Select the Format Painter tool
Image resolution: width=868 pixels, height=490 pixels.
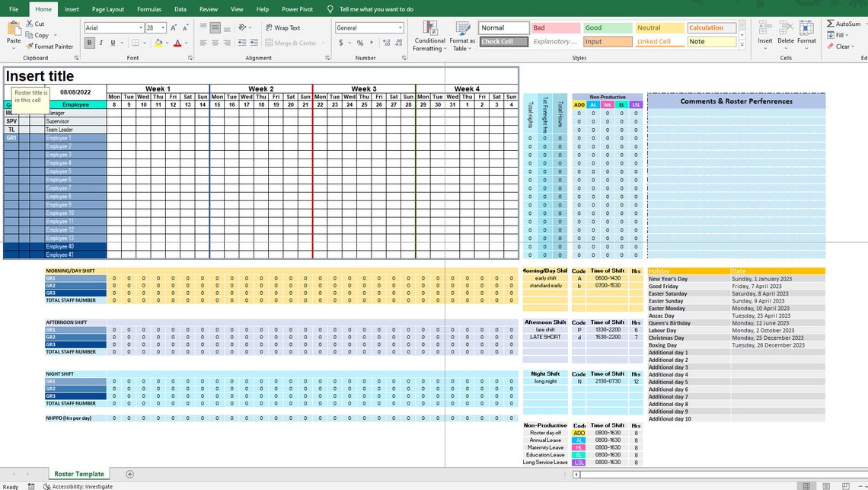49,46
